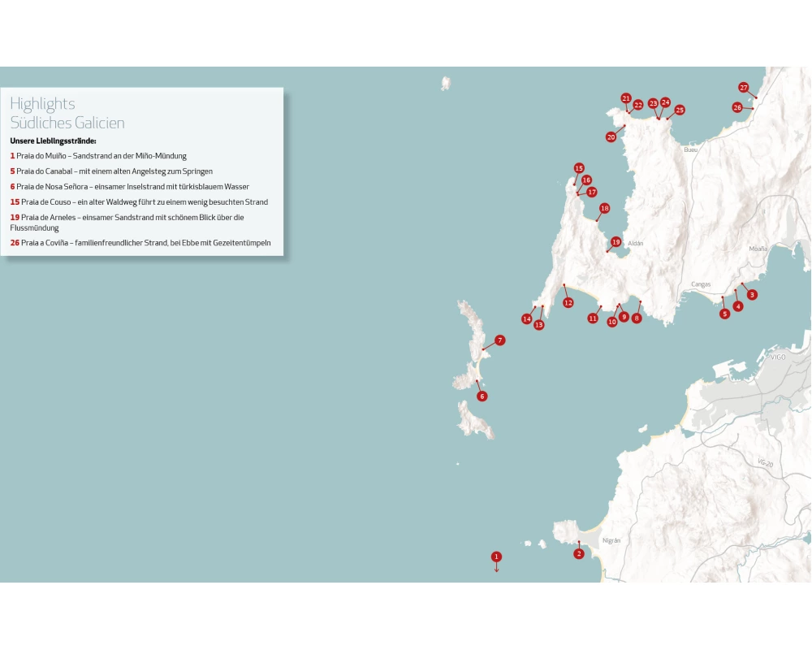
Task: Select marker number 5 below Cangas
Action: coord(725,314)
